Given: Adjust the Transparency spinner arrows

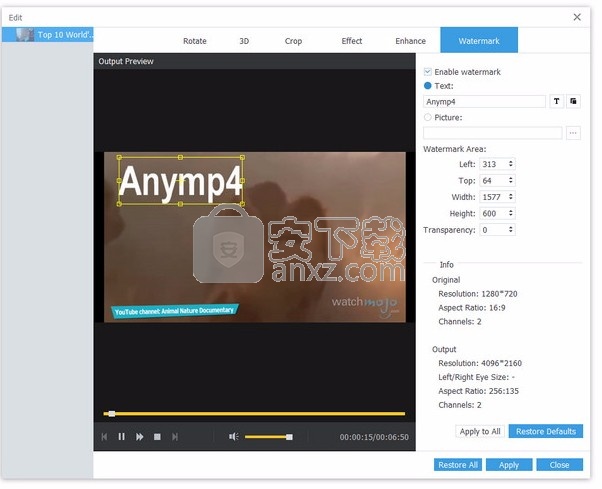Looking at the screenshot, I should click(x=511, y=230).
